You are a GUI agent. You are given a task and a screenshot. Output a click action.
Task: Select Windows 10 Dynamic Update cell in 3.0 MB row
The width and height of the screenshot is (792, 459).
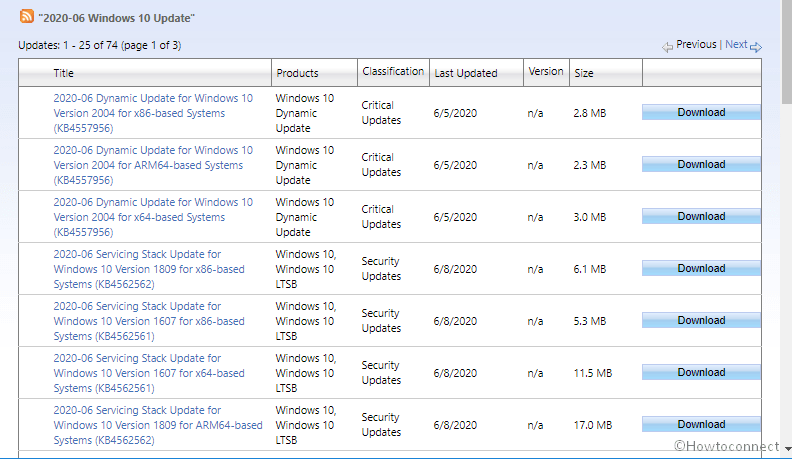point(305,217)
